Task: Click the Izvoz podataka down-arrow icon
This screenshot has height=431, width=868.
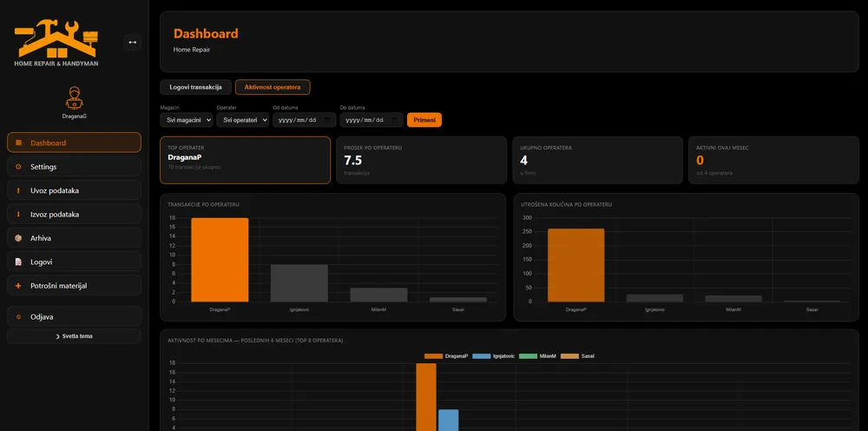Action: pos(18,215)
